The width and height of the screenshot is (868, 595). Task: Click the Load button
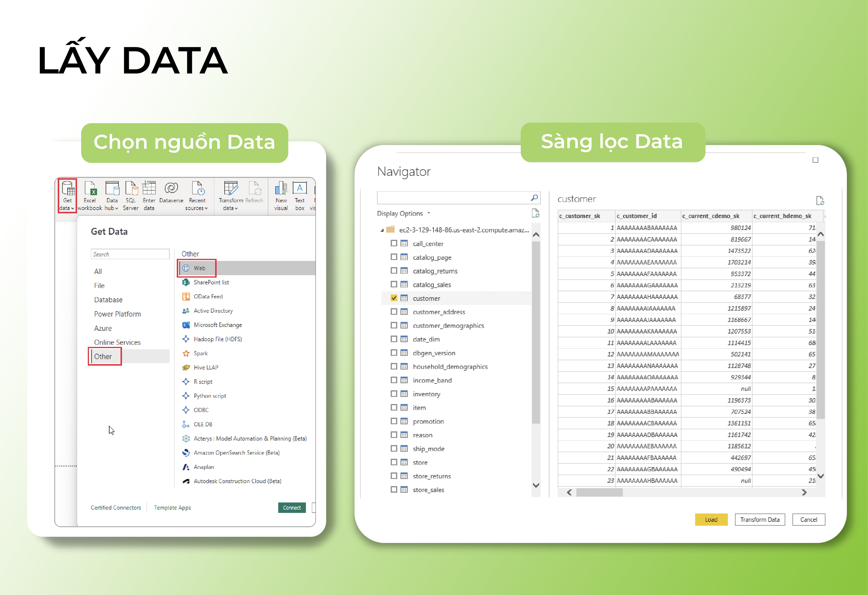711,519
